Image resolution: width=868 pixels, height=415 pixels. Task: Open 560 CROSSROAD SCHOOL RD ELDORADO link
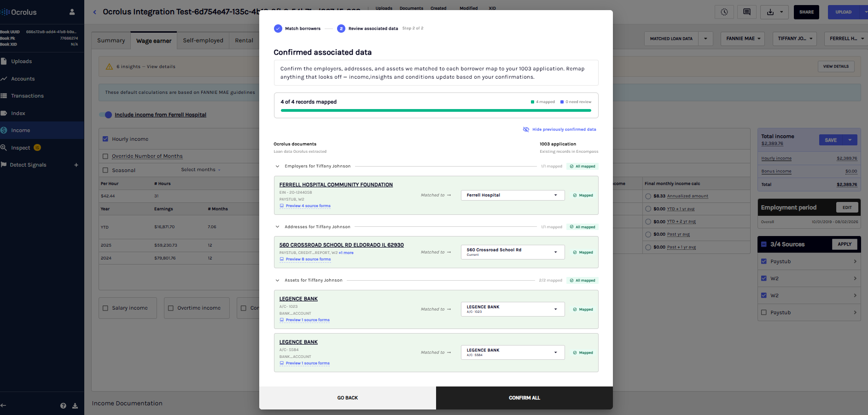(x=342, y=245)
